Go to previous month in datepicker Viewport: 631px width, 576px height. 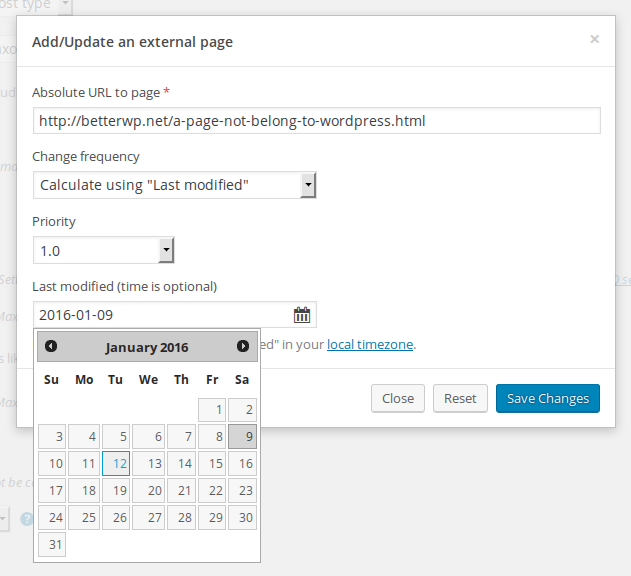pyautogui.click(x=51, y=346)
